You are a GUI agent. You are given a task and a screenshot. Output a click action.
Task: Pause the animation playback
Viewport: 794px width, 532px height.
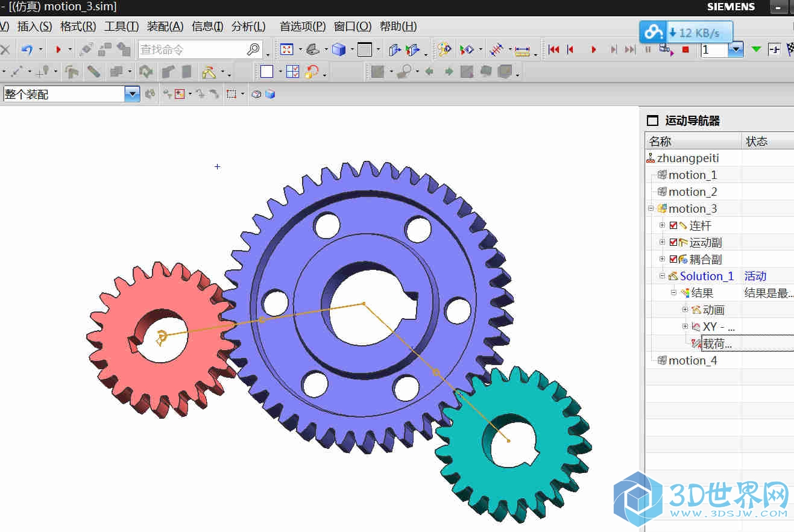pos(648,49)
